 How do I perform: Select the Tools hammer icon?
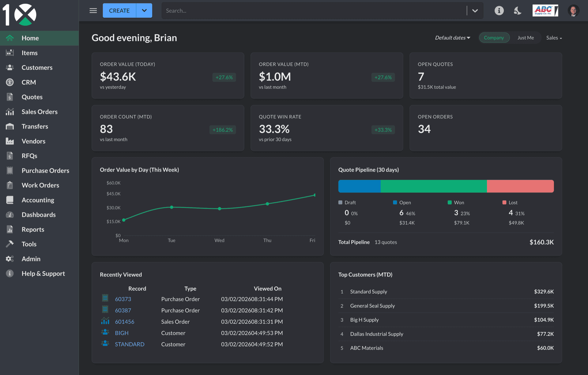tap(10, 244)
